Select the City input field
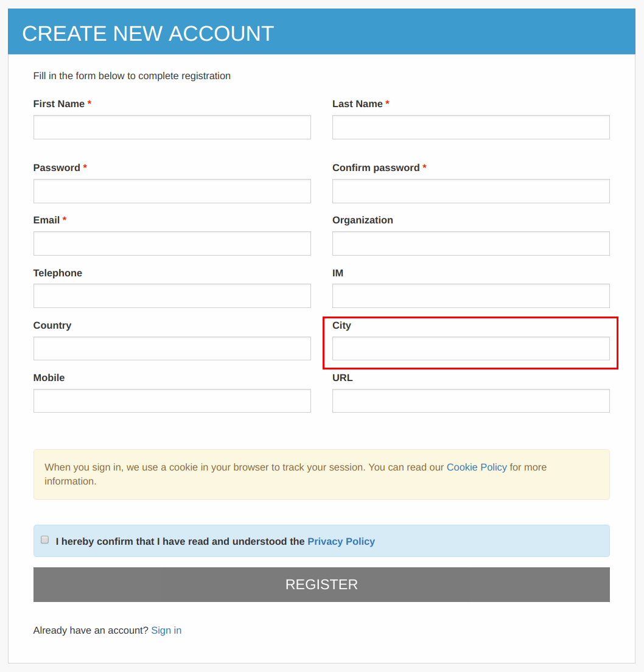644x672 pixels. click(471, 348)
